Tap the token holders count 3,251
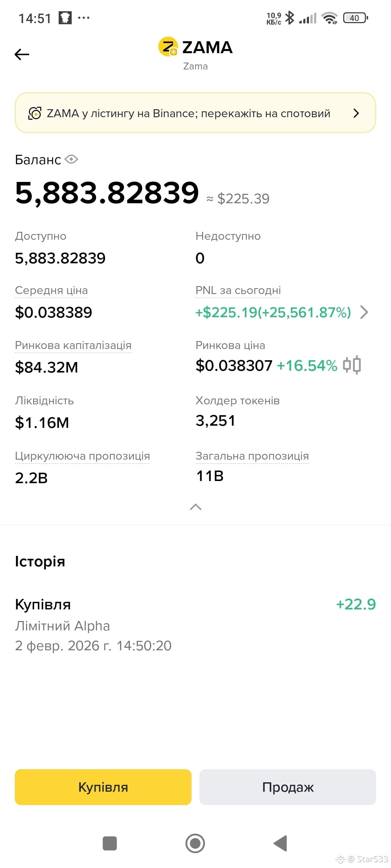The image size is (391, 868). 215,421
